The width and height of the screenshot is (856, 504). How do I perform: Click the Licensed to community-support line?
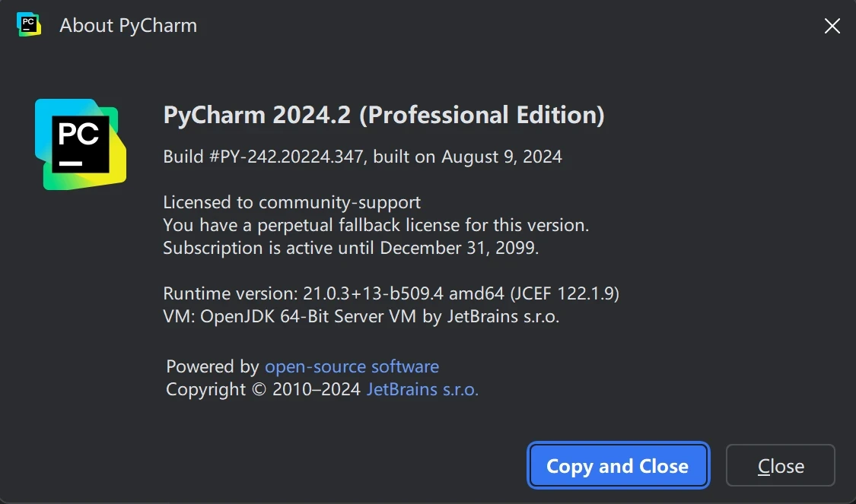pos(292,203)
